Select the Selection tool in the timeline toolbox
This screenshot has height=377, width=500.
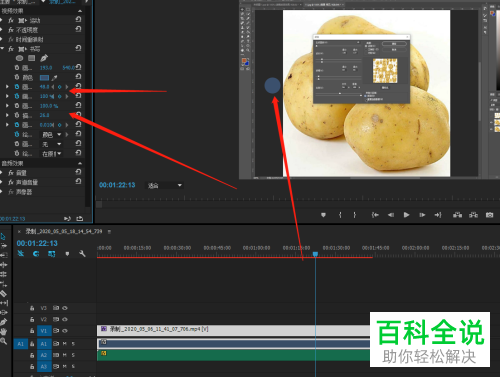[x=3, y=237]
